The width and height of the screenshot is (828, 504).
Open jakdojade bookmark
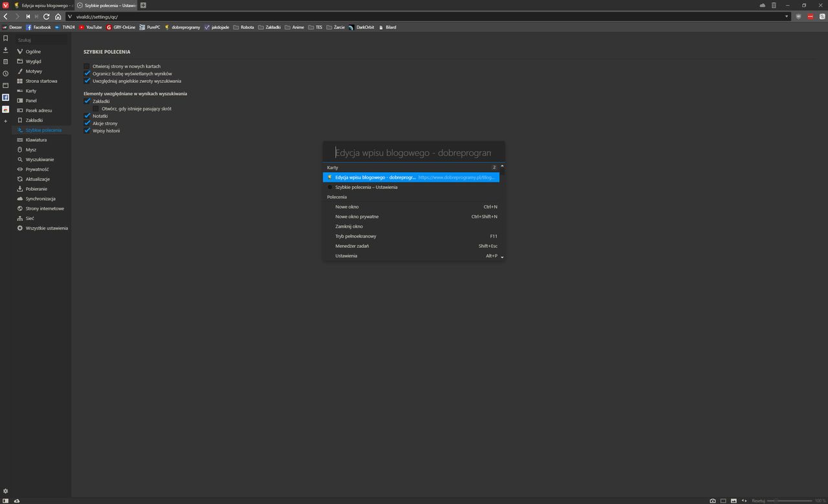click(216, 27)
